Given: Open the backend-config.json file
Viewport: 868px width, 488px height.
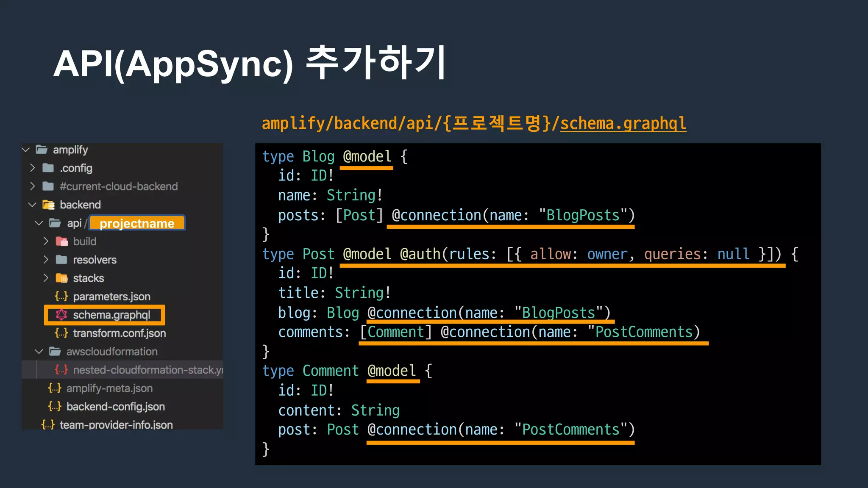Looking at the screenshot, I should 116,407.
